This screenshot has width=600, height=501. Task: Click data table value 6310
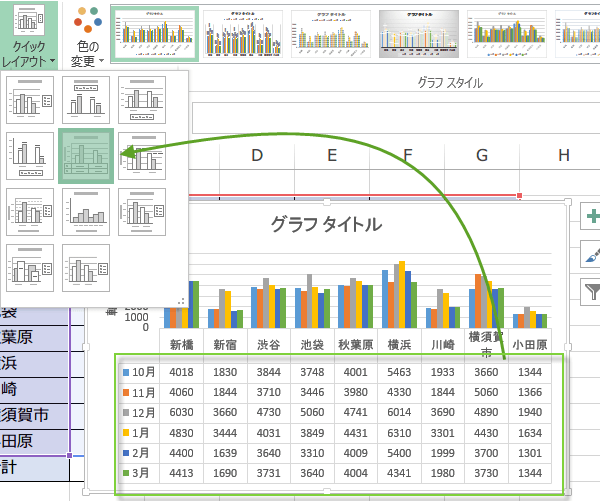coord(399,433)
